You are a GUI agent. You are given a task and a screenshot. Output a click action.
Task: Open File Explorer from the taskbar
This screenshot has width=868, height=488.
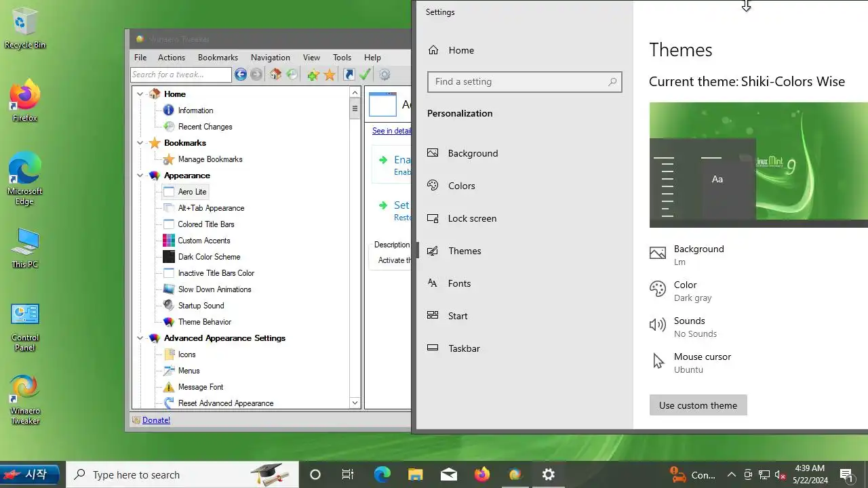click(415, 474)
